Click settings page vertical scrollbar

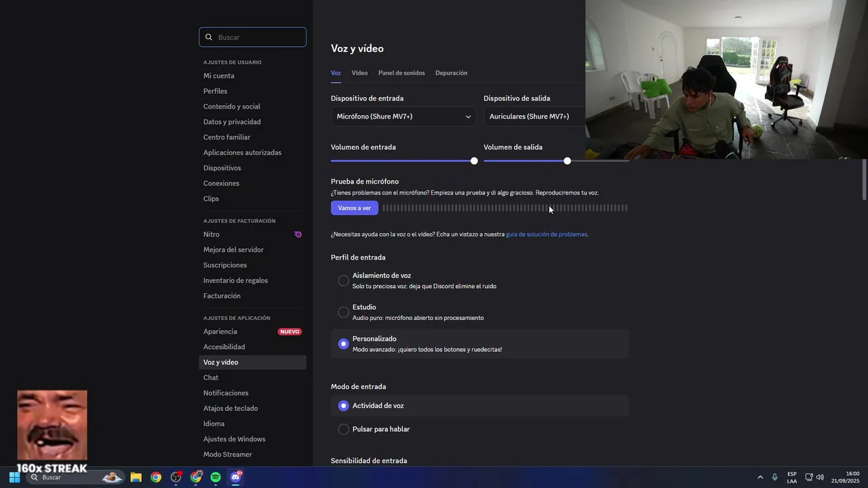click(x=864, y=180)
